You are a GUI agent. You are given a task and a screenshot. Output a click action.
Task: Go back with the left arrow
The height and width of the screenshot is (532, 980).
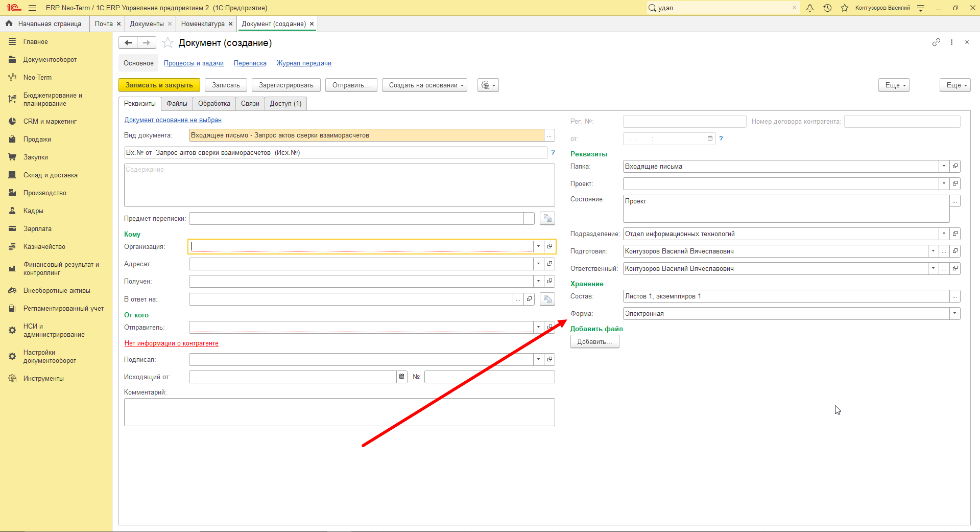(128, 43)
